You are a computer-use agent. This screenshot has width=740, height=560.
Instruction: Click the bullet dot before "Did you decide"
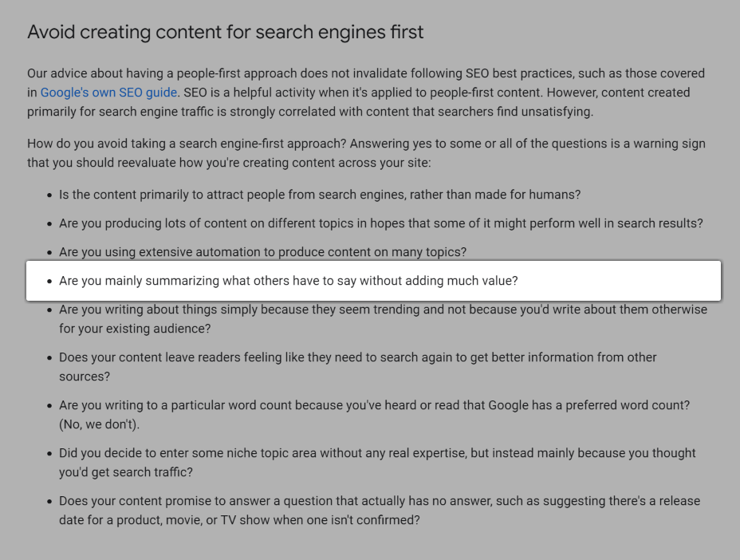point(49,454)
